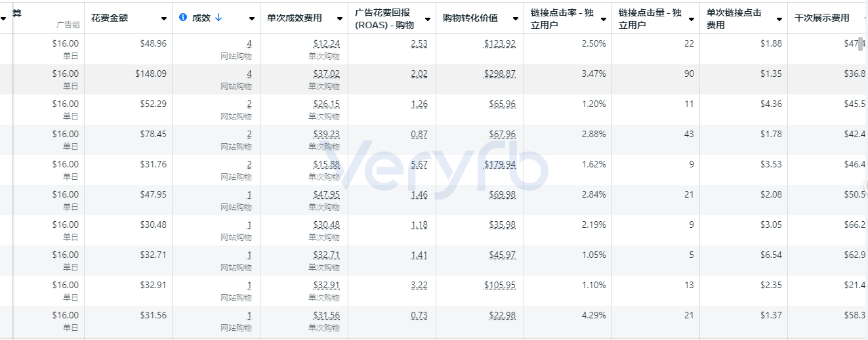Image resolution: width=868 pixels, height=340 pixels.
Task: Expand the 单次成效费用 column options arrow
Action: [x=339, y=19]
